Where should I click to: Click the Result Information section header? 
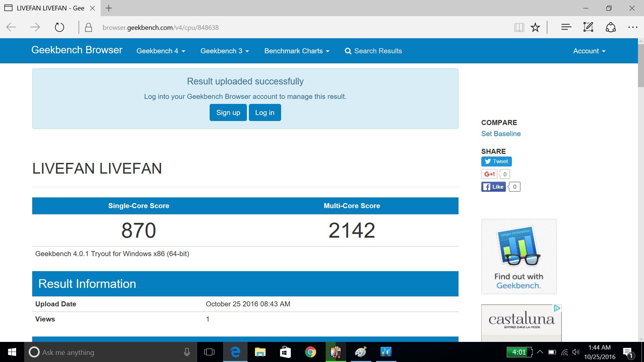tap(245, 284)
